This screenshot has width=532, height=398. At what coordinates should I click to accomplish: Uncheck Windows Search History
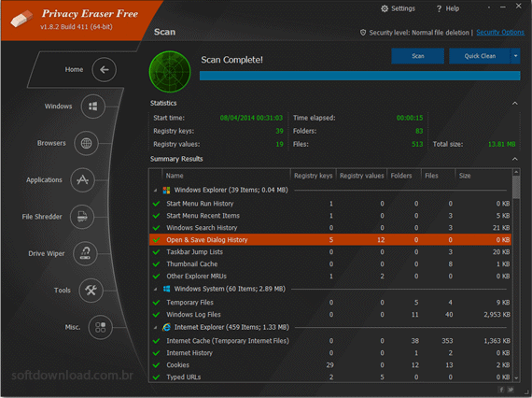pyautogui.click(x=157, y=228)
